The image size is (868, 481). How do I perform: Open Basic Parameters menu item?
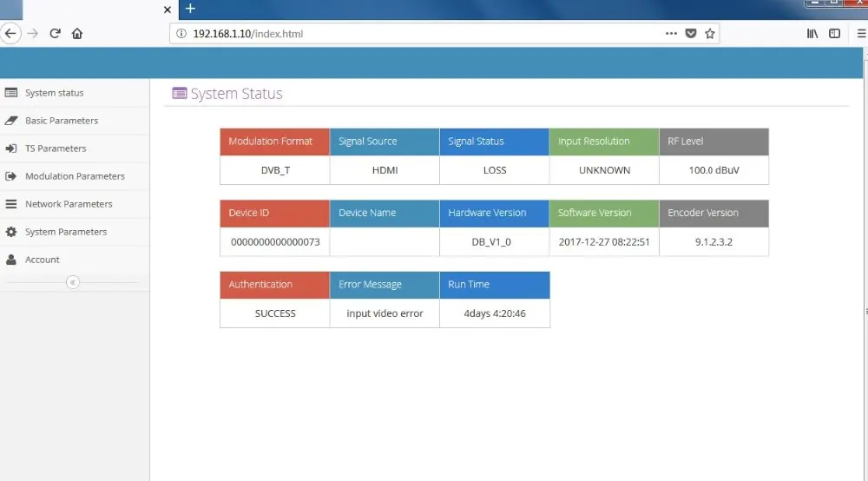75,121
